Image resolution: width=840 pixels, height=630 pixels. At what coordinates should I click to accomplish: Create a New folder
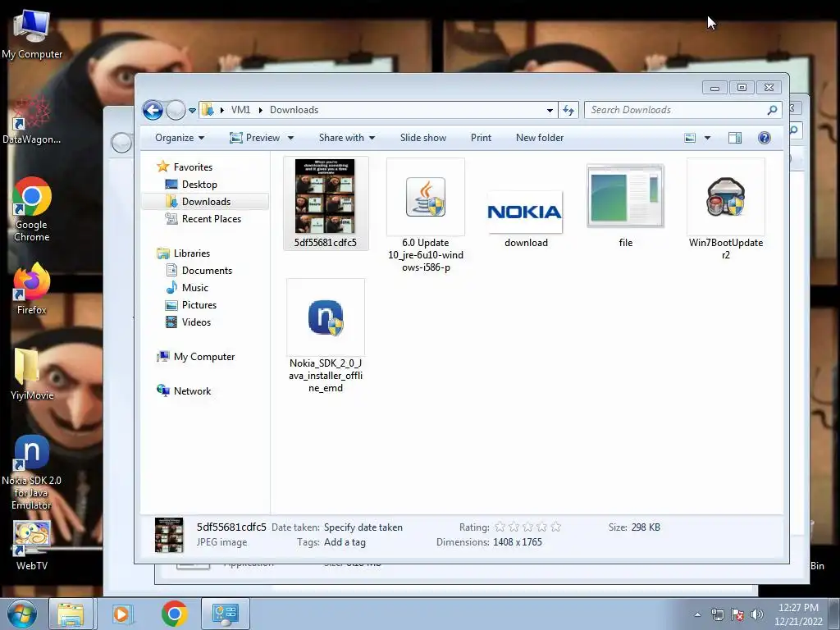coord(540,138)
